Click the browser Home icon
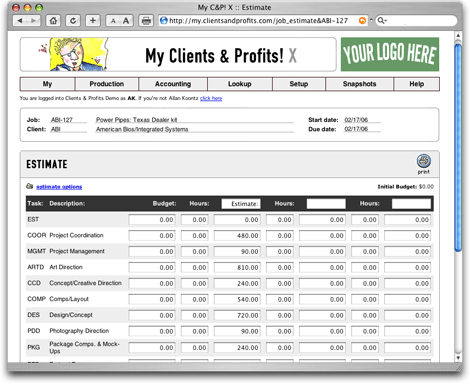 click(53, 21)
